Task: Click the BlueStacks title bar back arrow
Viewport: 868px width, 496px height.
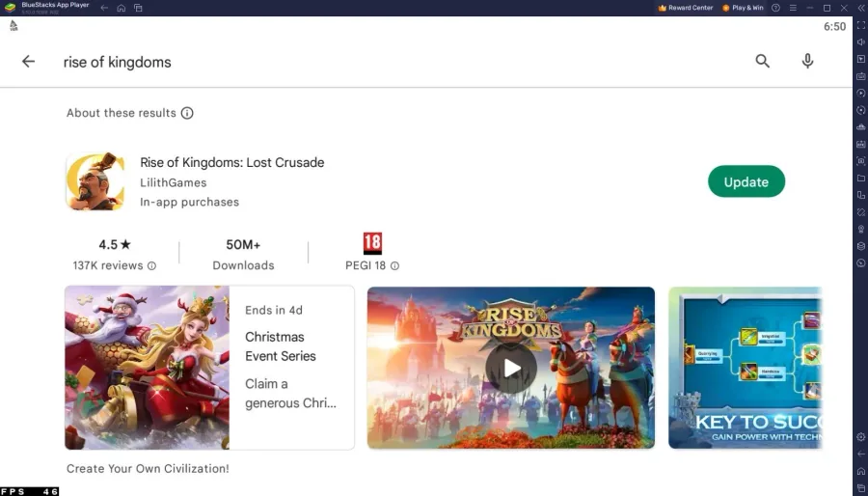Action: click(x=104, y=8)
